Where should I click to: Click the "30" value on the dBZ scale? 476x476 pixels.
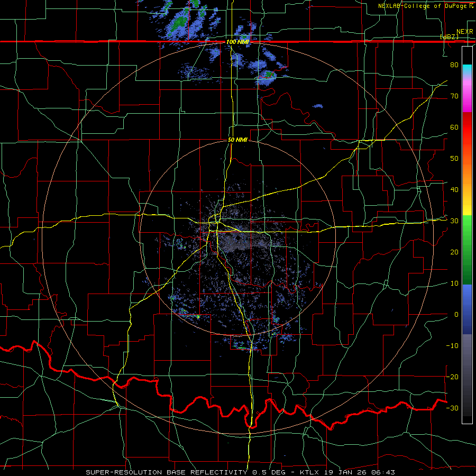pyautogui.click(x=454, y=221)
